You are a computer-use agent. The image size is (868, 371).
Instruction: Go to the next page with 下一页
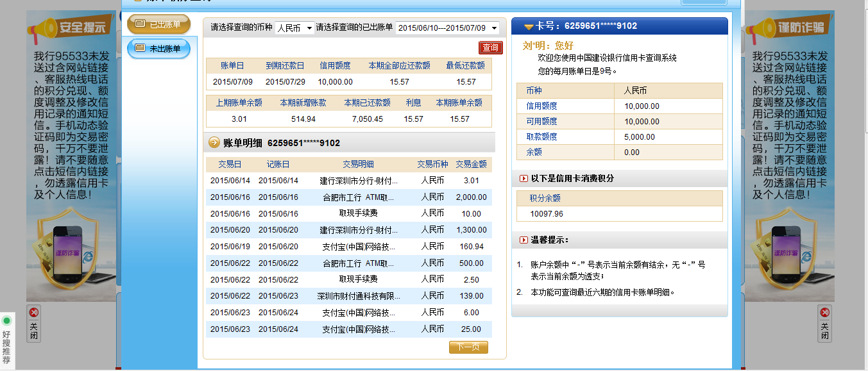[x=468, y=347]
